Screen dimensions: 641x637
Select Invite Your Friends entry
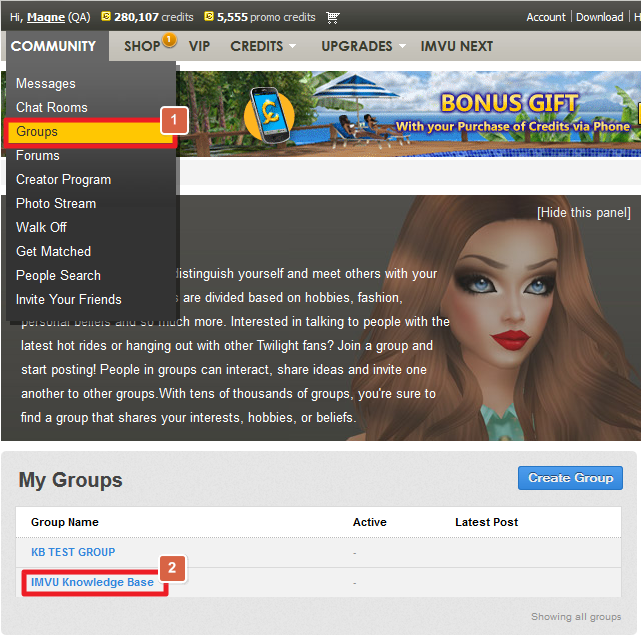(x=69, y=299)
